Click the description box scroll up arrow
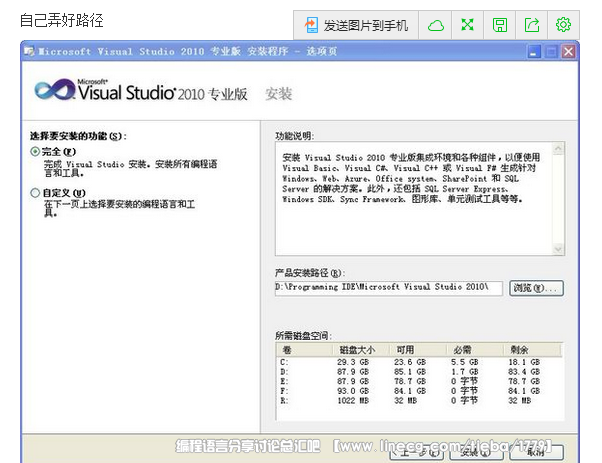Image resolution: width=602 pixels, height=463 pixels. [x=558, y=149]
